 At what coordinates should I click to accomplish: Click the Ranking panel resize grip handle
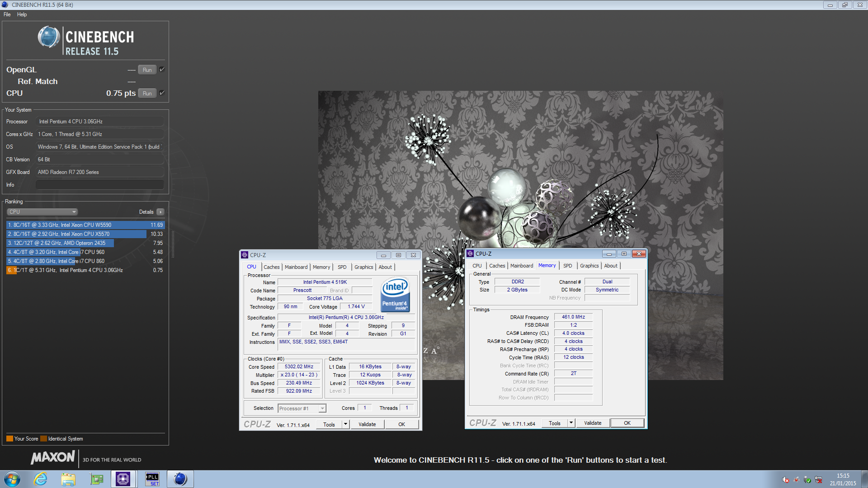tap(173, 244)
